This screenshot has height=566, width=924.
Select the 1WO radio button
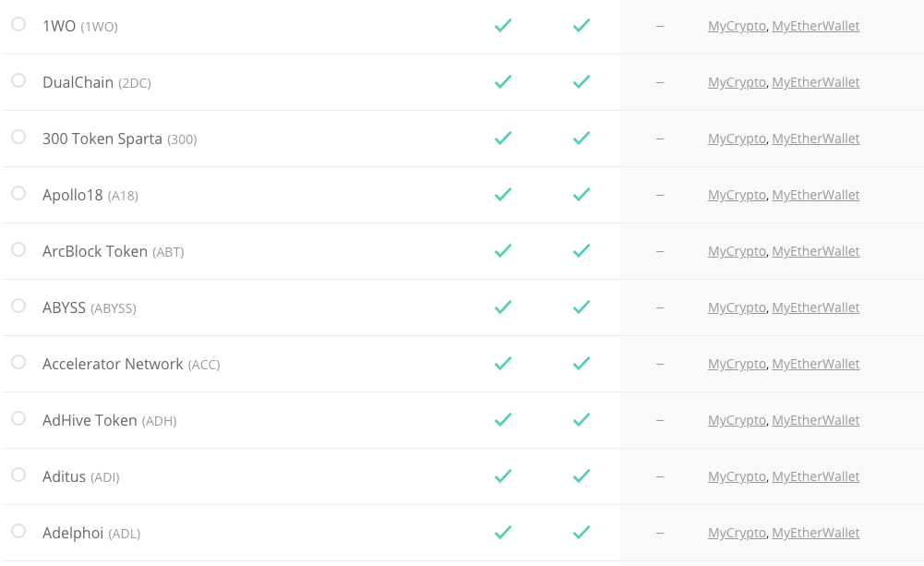[18, 24]
